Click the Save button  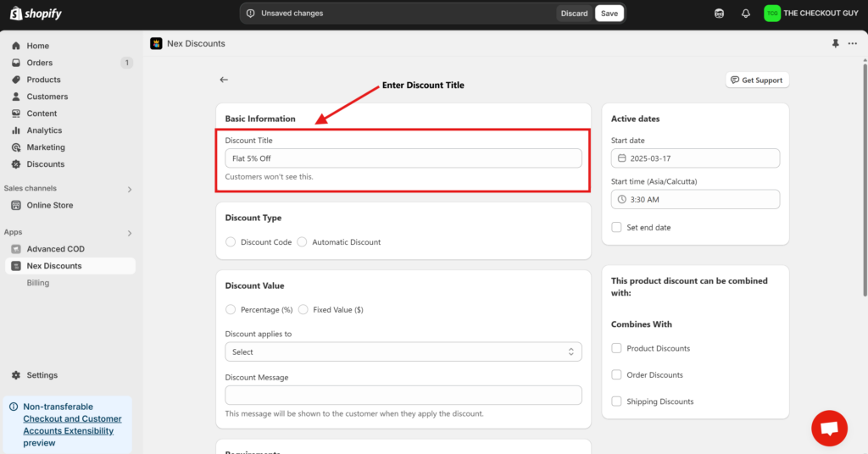pos(608,14)
